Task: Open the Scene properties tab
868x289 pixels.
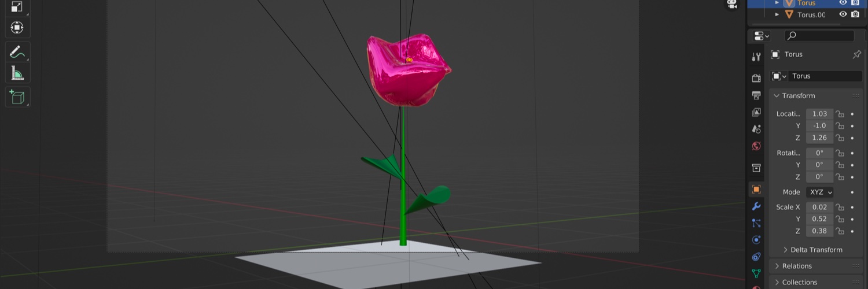Action: (756, 129)
